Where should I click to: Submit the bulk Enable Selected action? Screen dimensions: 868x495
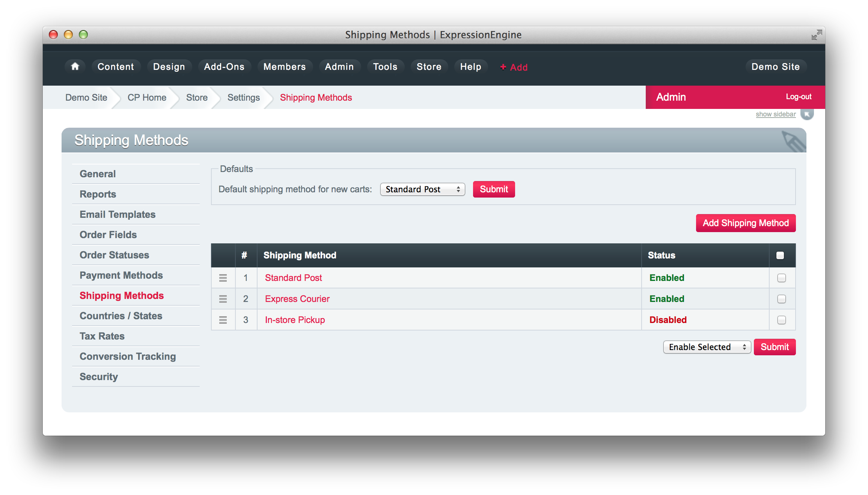pyautogui.click(x=775, y=347)
